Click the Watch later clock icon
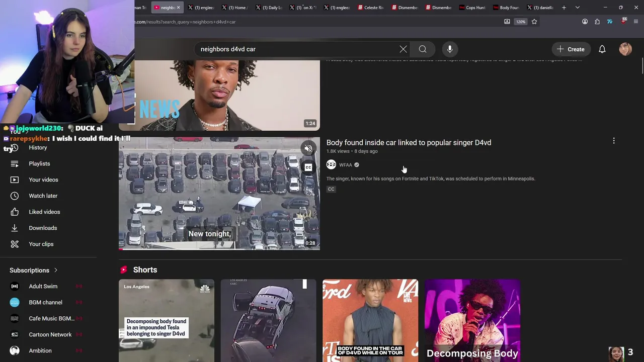Screen dimensions: 644x362 pos(15,196)
